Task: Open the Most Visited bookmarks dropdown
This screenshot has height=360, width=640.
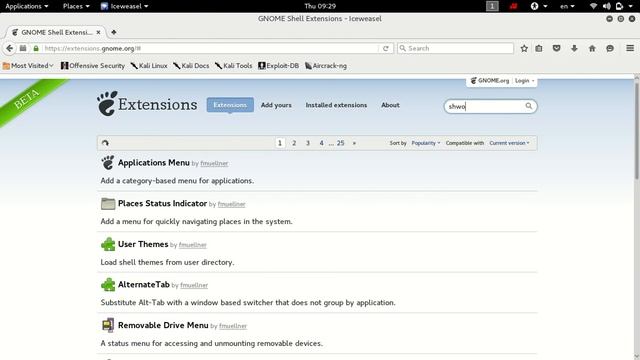Action: pos(28,66)
